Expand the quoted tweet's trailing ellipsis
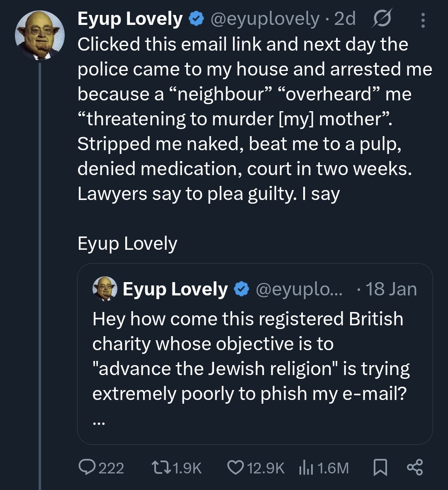This screenshot has height=490, width=448. [99, 423]
